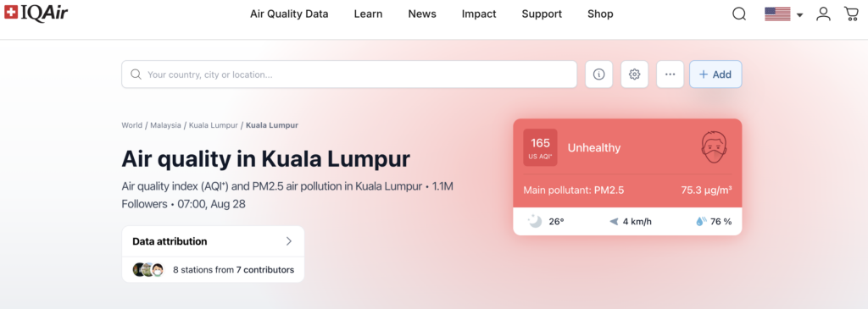Open the user account icon

[824, 14]
